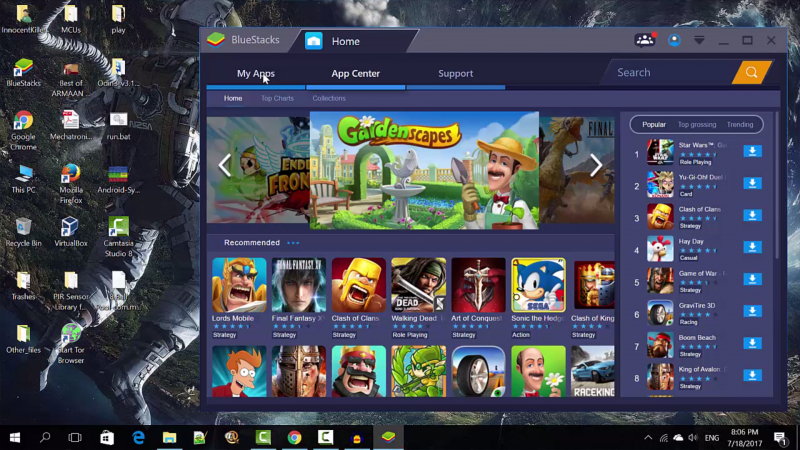The image size is (800, 450).
Task: Open the My Apps tab
Action: coord(256,73)
